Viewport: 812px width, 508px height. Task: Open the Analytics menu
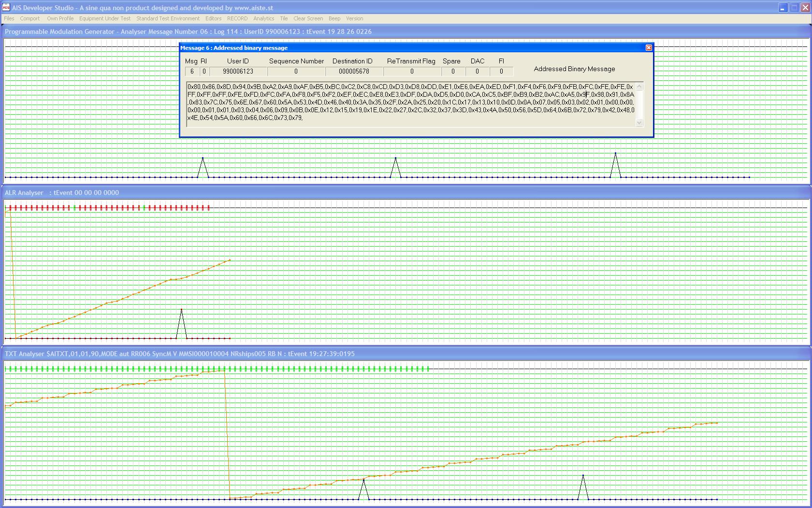pyautogui.click(x=263, y=18)
